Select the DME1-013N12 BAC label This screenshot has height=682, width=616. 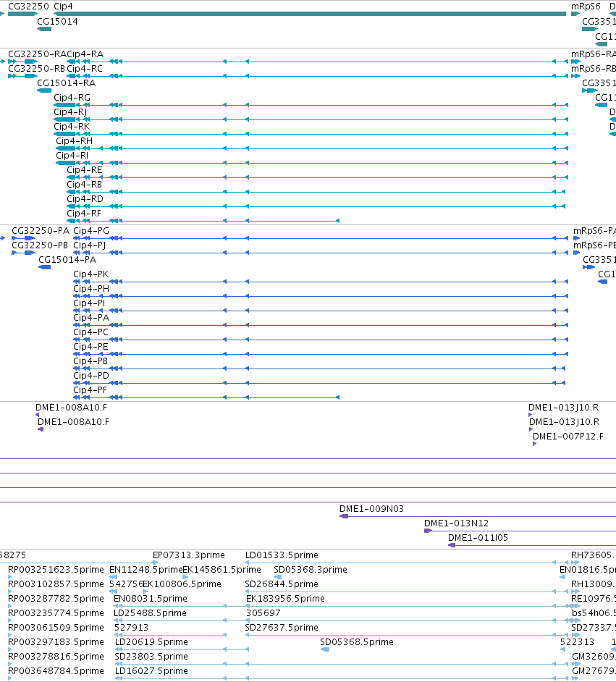coord(457,523)
